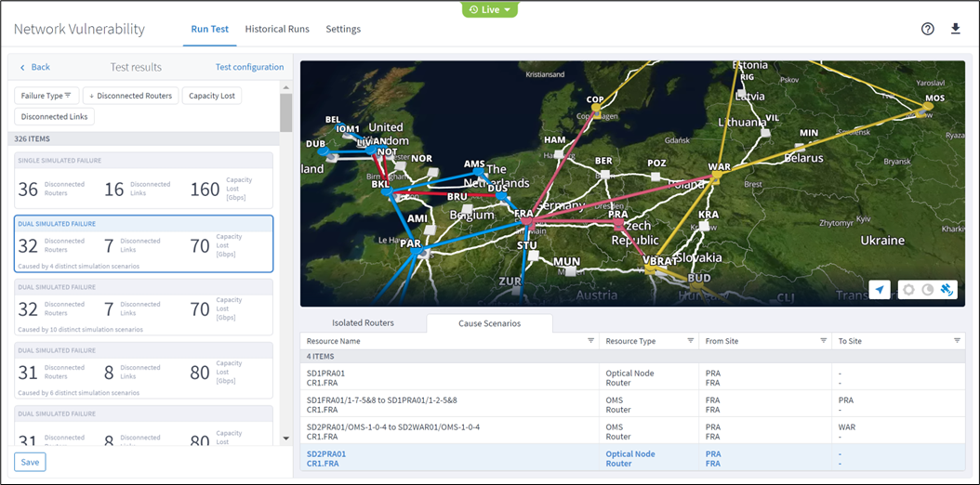Click the download icon in header
This screenshot has height=485, width=980.
tap(956, 29)
